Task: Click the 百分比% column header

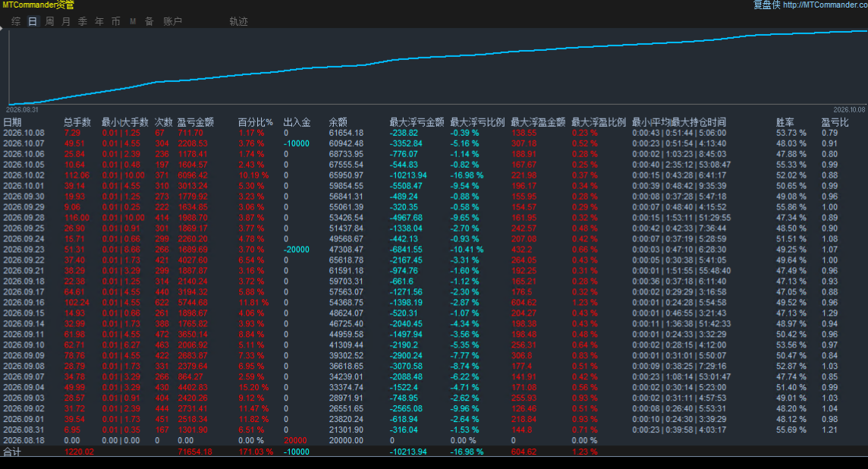Action: click(x=255, y=122)
